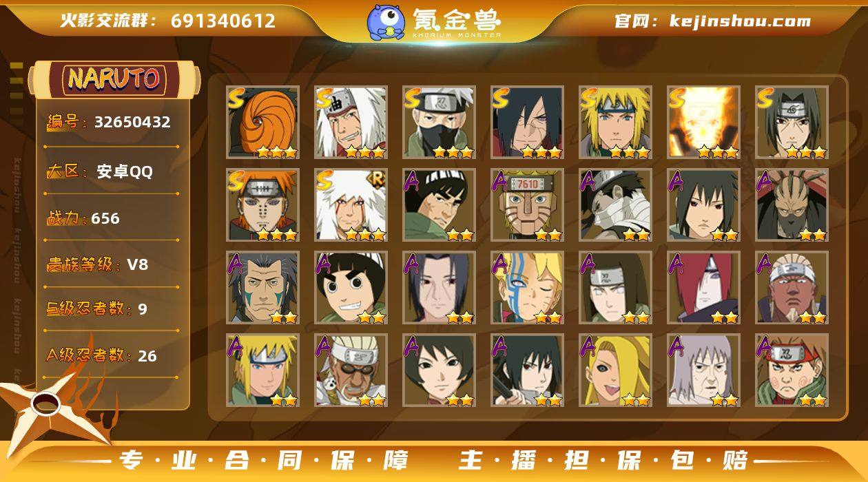Select the glowing Nine-Tails chakra Naruto portrait
This screenshot has width=868, height=482.
click(x=703, y=123)
